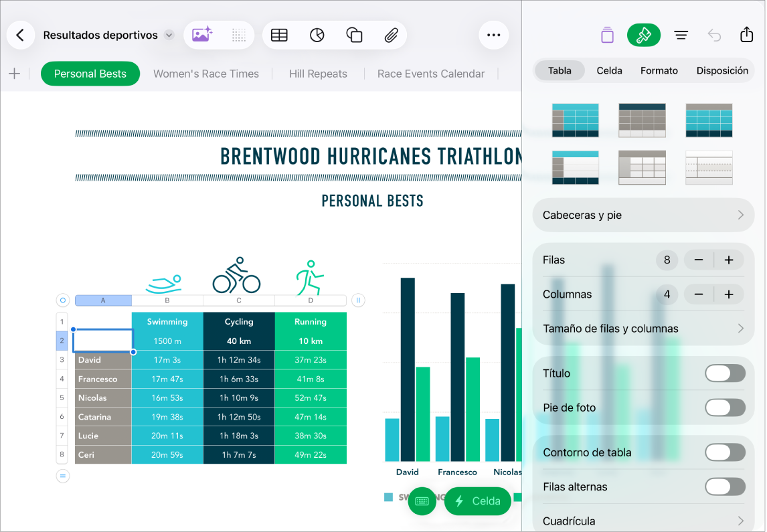Tap the column resize handle right of column D
Viewport: 767px width, 532px height.
pos(358,300)
